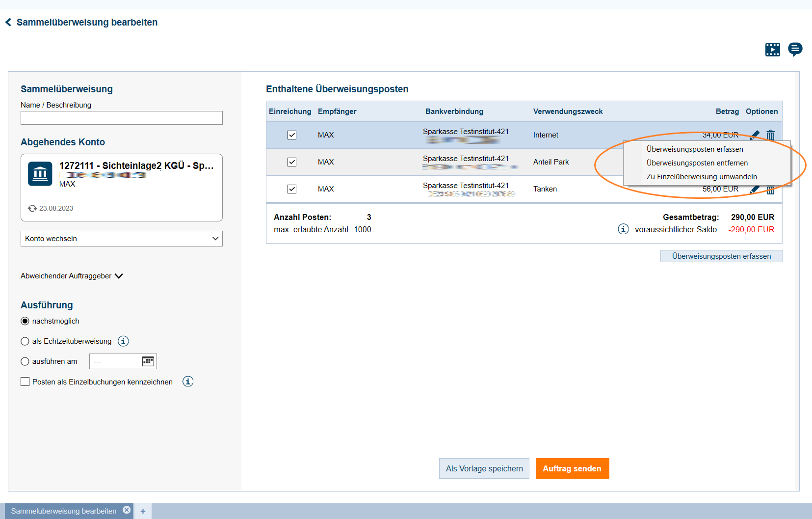The width and height of the screenshot is (812, 519).
Task: Expand the Abweichender Auftraggeber section
Action: click(72, 276)
